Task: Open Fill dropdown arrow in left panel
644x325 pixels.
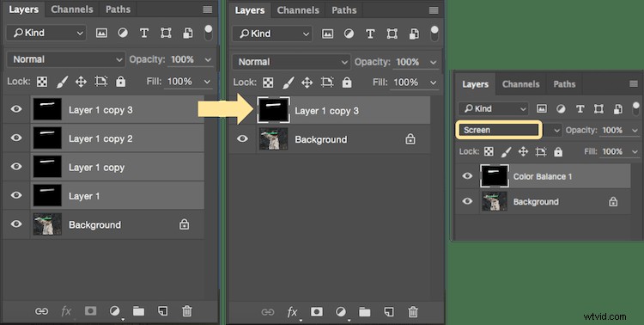Action: point(207,82)
